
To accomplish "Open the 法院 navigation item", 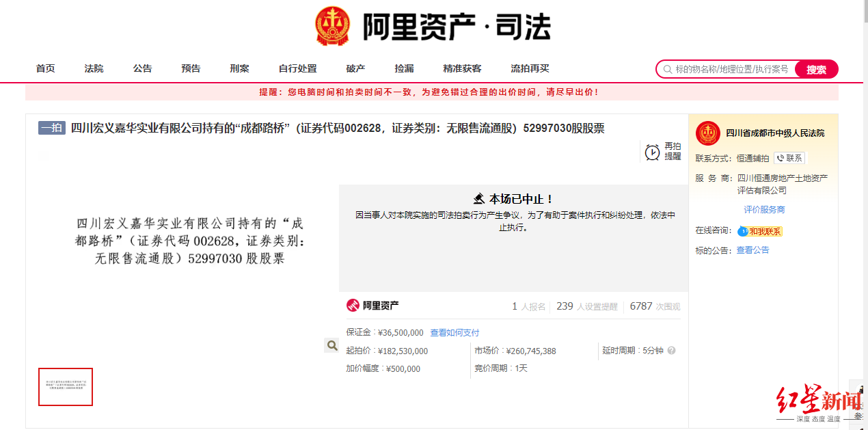I will tap(94, 68).
